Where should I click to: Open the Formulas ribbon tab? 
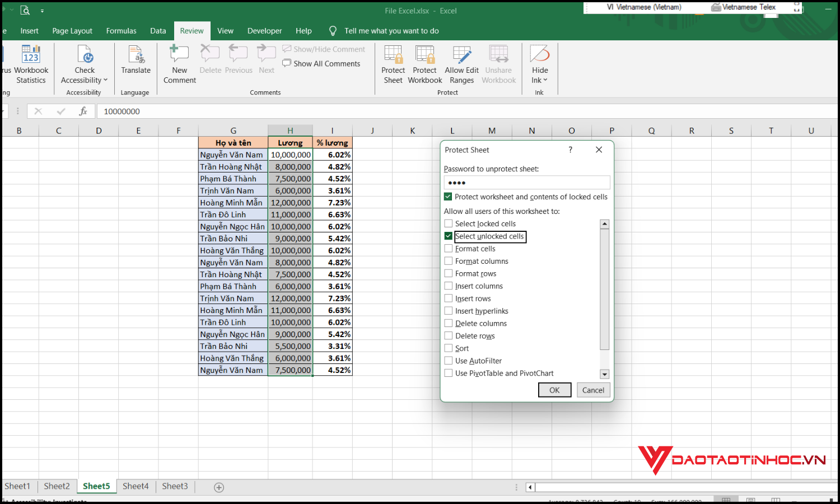click(121, 31)
